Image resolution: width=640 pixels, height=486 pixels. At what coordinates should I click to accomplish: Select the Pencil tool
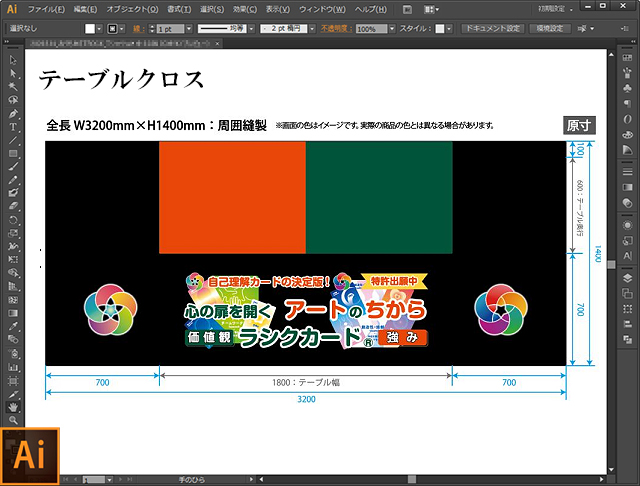tap(13, 180)
